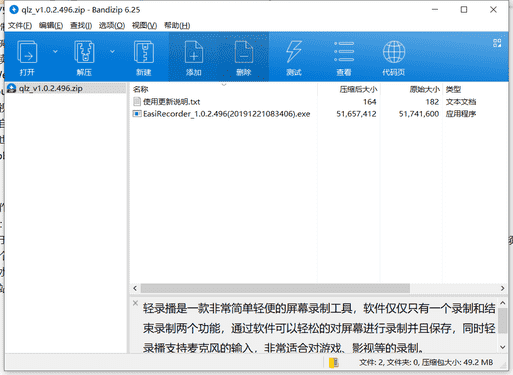Click the text file icon beside 使用更新说明.txt

coord(137,101)
